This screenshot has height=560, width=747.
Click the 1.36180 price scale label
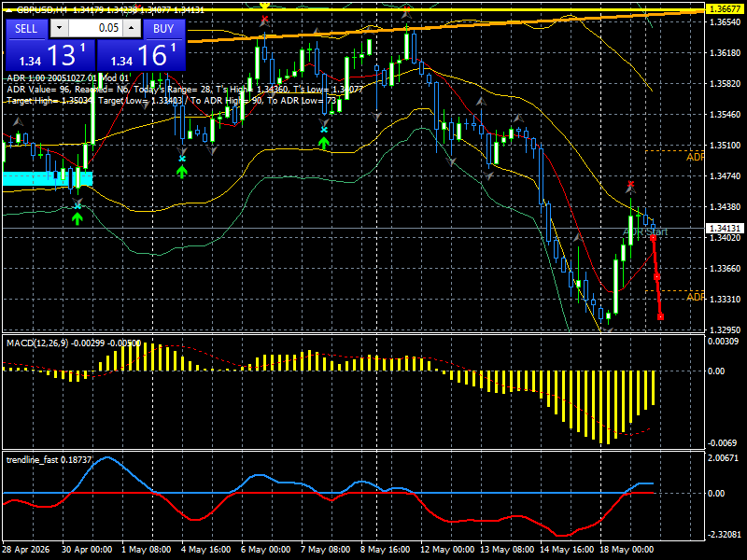click(726, 53)
